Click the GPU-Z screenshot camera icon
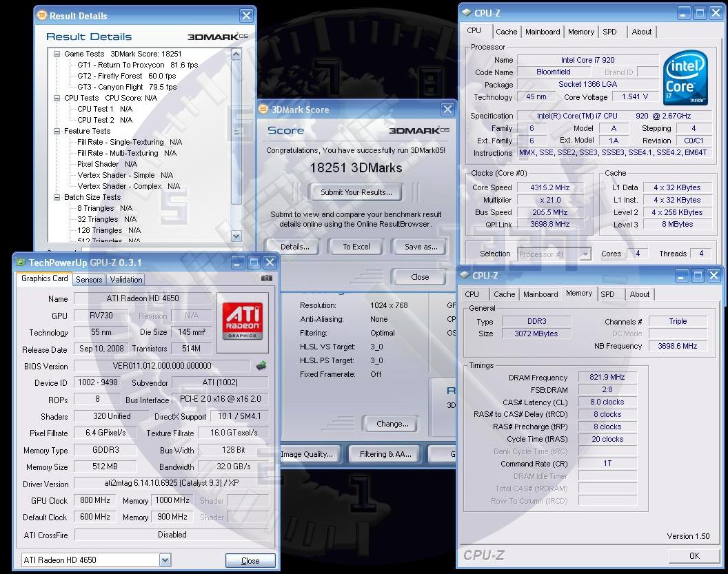Screen dimensions: 728x574 (x=267, y=278)
